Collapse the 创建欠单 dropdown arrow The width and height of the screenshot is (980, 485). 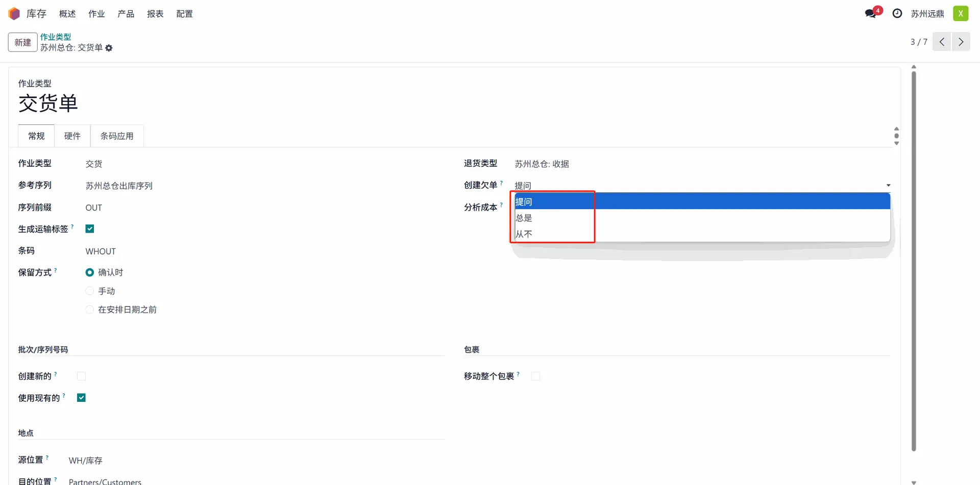(x=888, y=186)
